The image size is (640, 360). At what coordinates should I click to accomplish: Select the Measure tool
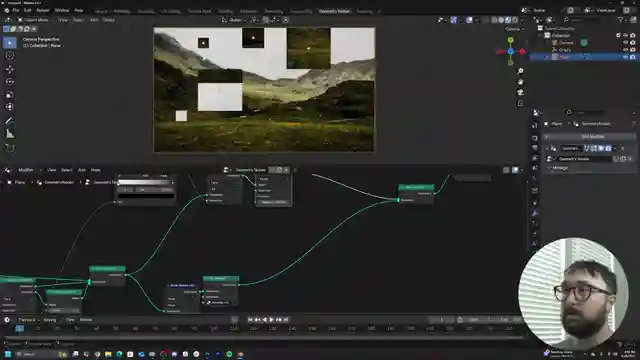pos(10,134)
